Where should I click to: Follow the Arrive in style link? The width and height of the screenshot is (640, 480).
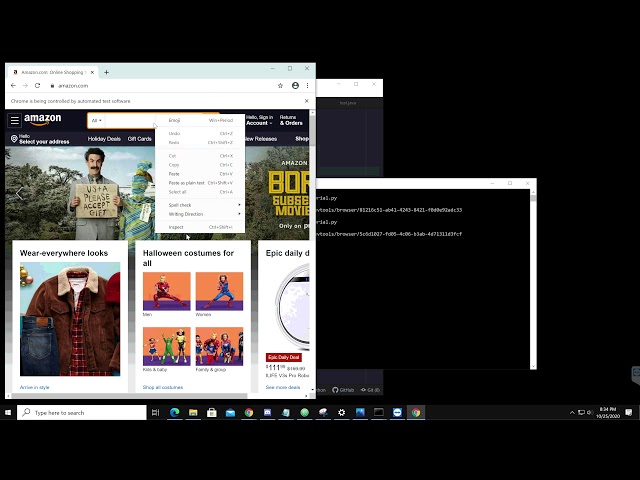coord(34,387)
